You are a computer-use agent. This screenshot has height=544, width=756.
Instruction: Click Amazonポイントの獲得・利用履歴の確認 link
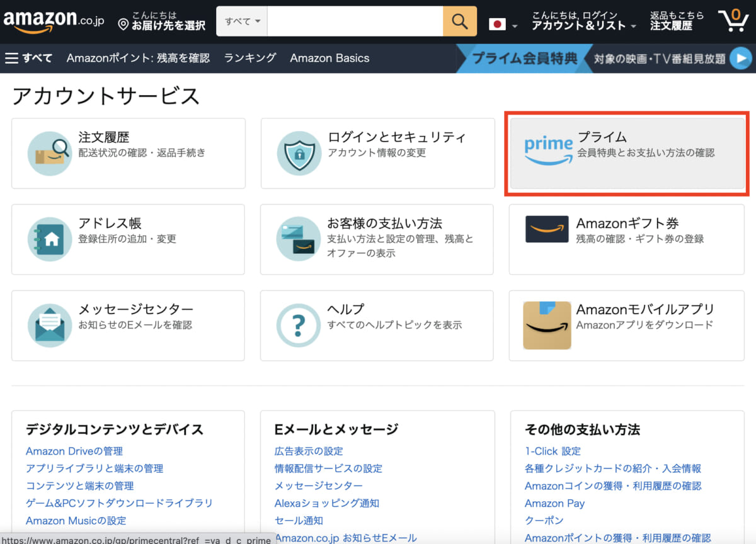[618, 538]
